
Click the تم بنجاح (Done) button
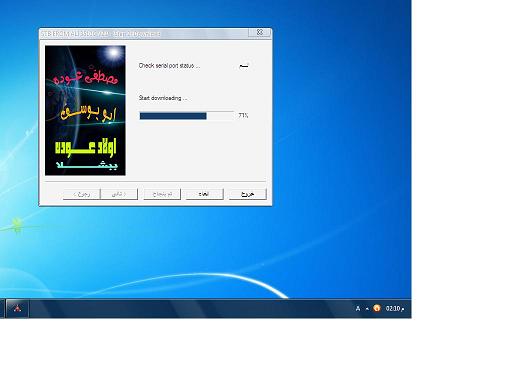coord(162,194)
